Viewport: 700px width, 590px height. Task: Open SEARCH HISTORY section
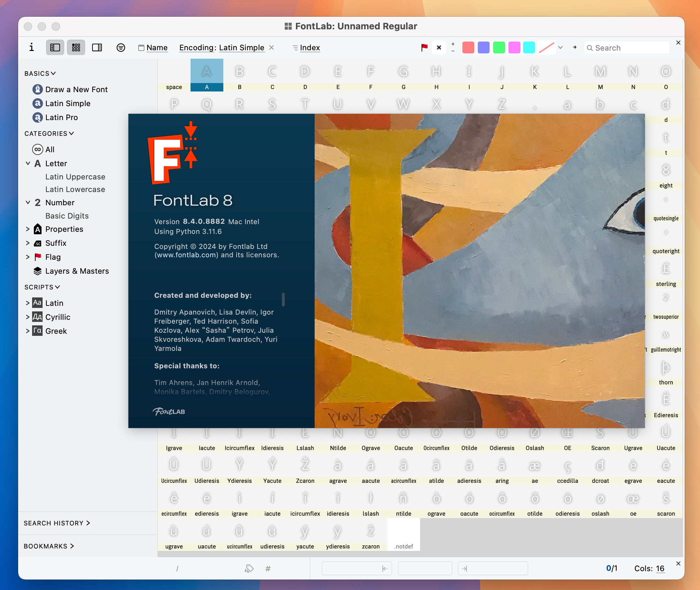57,523
